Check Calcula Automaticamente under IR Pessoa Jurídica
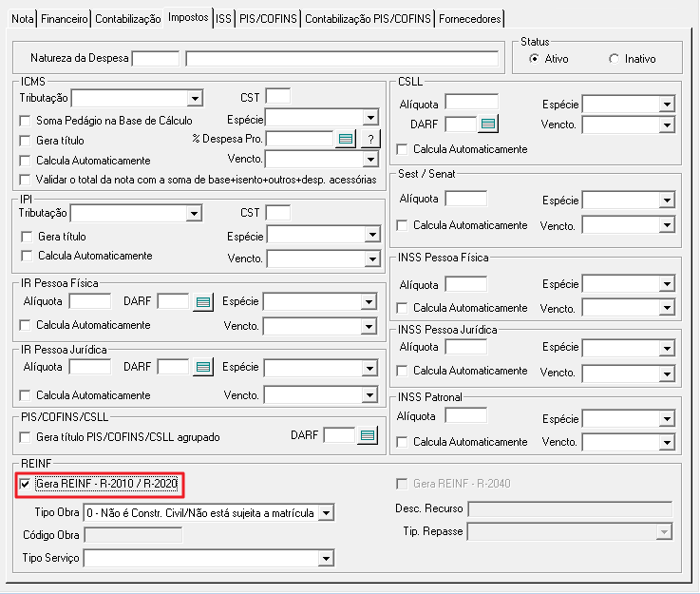The width and height of the screenshot is (700, 594). click(x=25, y=395)
